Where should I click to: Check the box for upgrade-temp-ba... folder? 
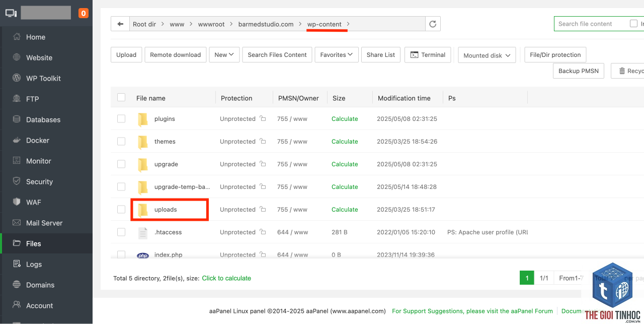(121, 186)
